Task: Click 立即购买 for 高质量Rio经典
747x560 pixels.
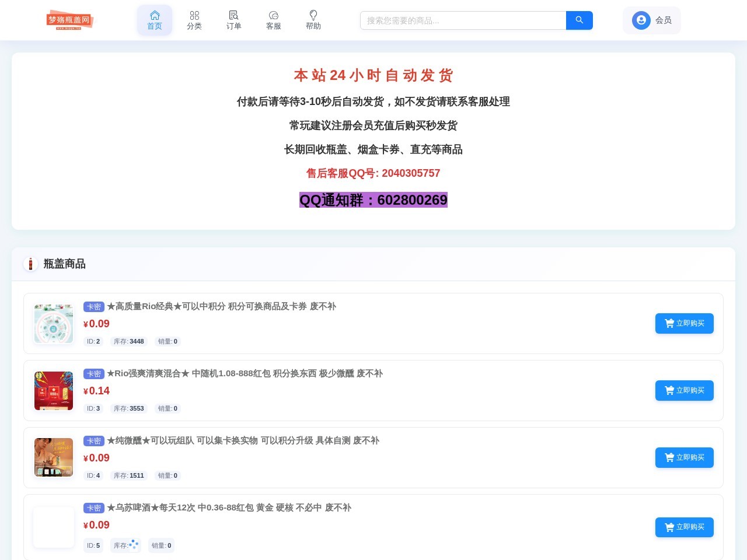Action: 685,324
